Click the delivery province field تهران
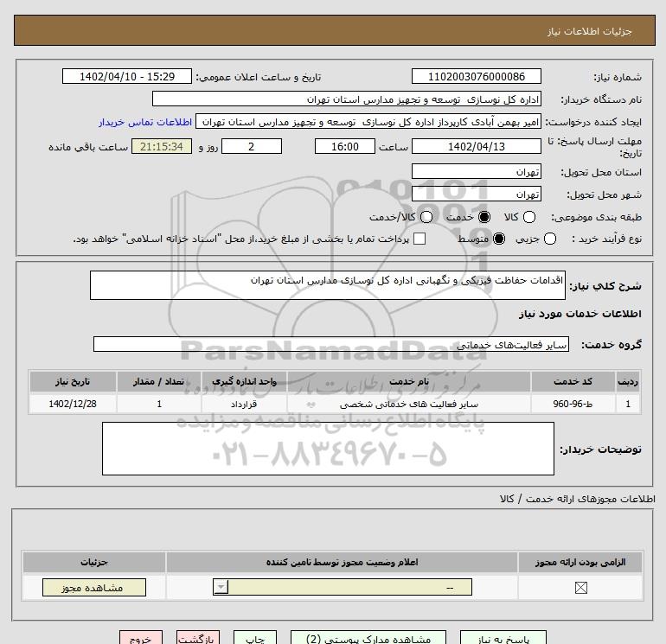 click(x=476, y=171)
